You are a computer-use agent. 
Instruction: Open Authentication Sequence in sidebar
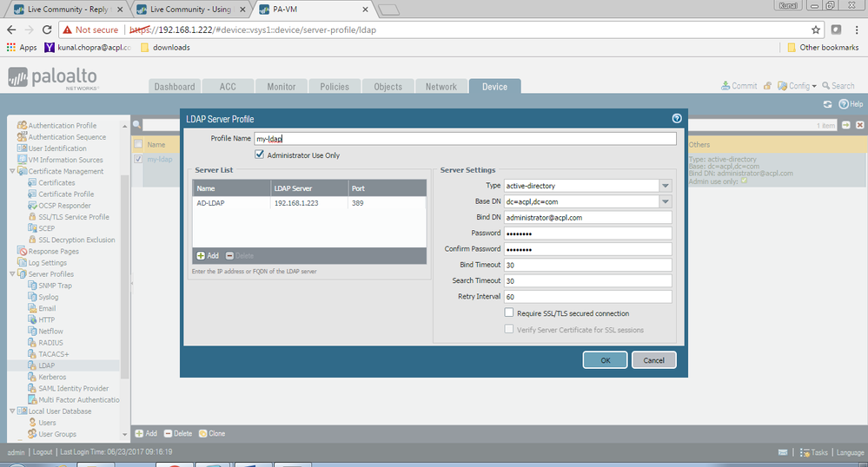(x=67, y=136)
